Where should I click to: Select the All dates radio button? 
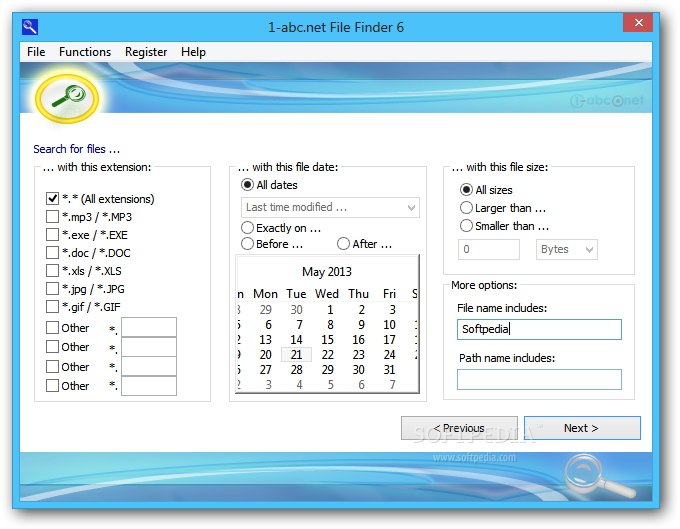pos(247,185)
